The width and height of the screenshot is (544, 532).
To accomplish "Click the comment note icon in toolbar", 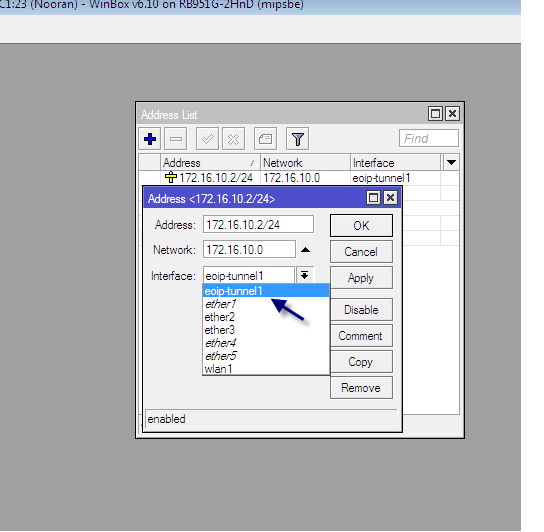I will click(x=265, y=139).
